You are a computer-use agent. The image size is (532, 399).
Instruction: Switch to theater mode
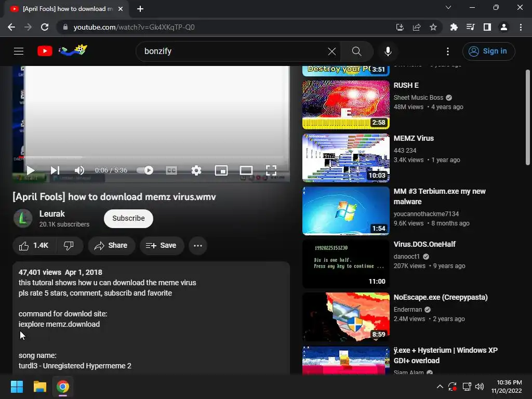(x=246, y=170)
